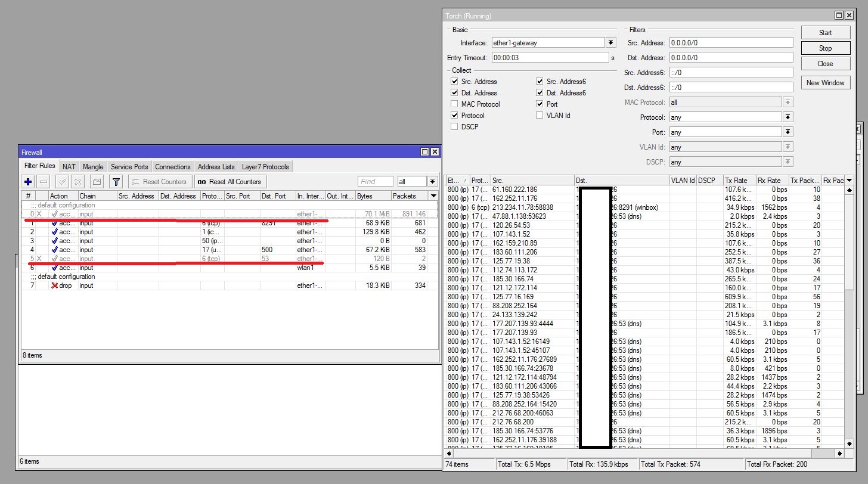Click the red drop action icon in rule 7
The width and height of the screenshot is (868, 484).
pyautogui.click(x=54, y=286)
